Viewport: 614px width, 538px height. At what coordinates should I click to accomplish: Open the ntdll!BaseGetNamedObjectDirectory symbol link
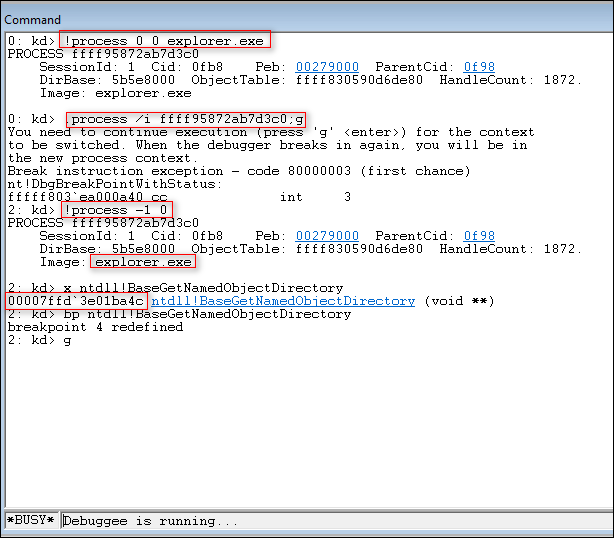tap(283, 301)
